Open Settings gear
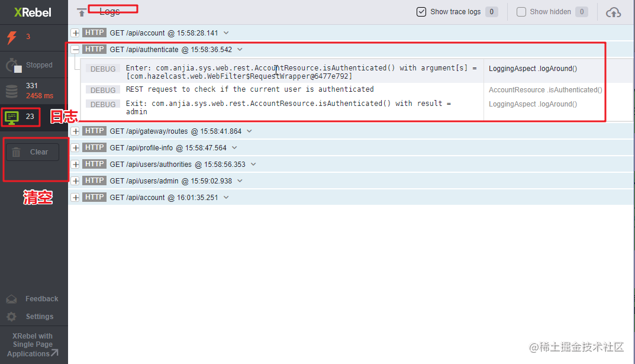 30,317
